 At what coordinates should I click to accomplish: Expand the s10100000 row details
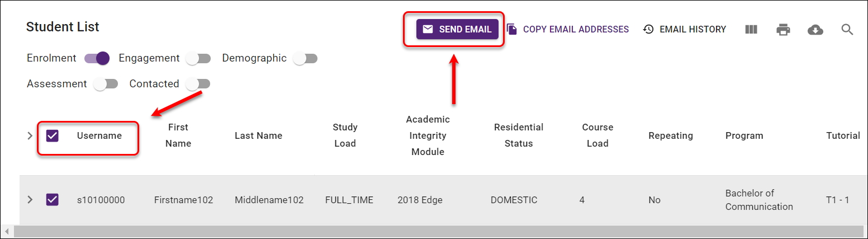(30, 199)
